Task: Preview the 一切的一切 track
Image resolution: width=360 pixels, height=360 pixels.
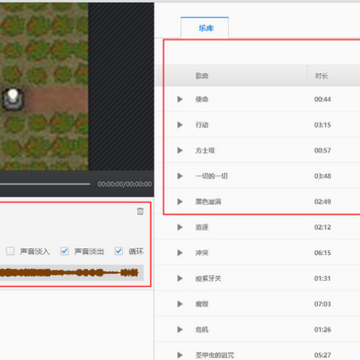Action: pos(180,176)
